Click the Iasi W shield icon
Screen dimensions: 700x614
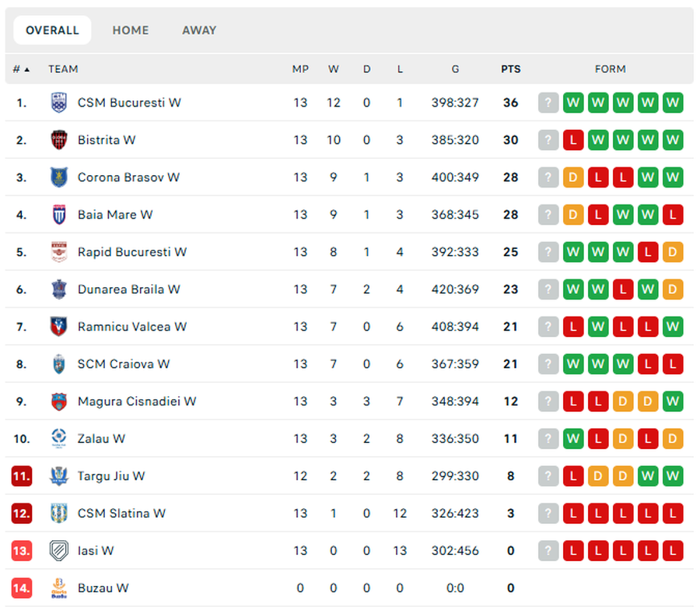[x=59, y=551]
